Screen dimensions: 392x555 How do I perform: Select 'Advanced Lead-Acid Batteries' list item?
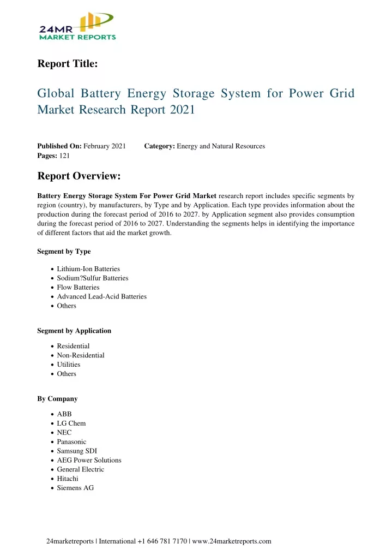102,297
